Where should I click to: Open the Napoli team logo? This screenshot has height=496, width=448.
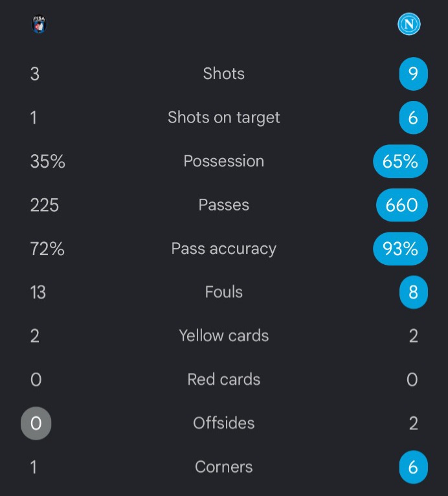click(409, 24)
